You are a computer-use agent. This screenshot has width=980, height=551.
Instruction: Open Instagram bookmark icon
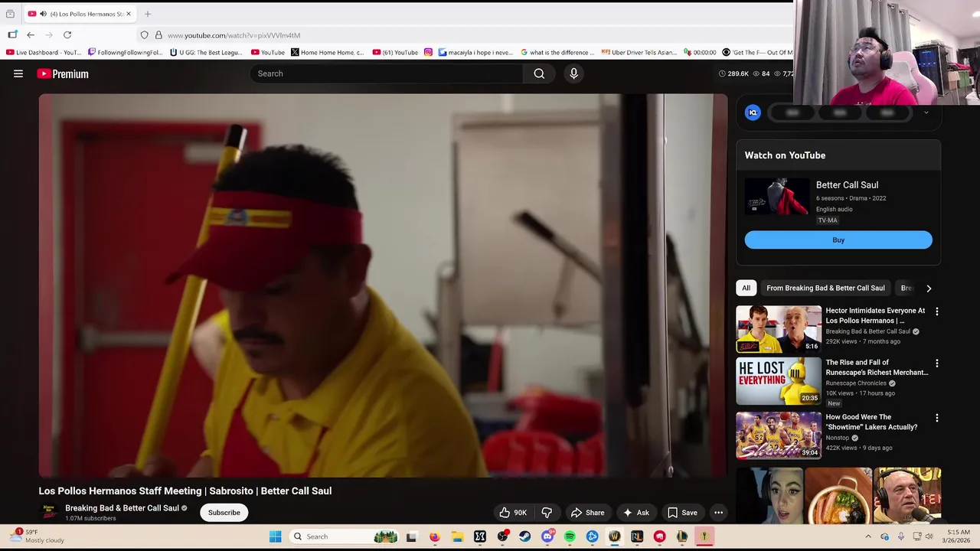point(428,52)
